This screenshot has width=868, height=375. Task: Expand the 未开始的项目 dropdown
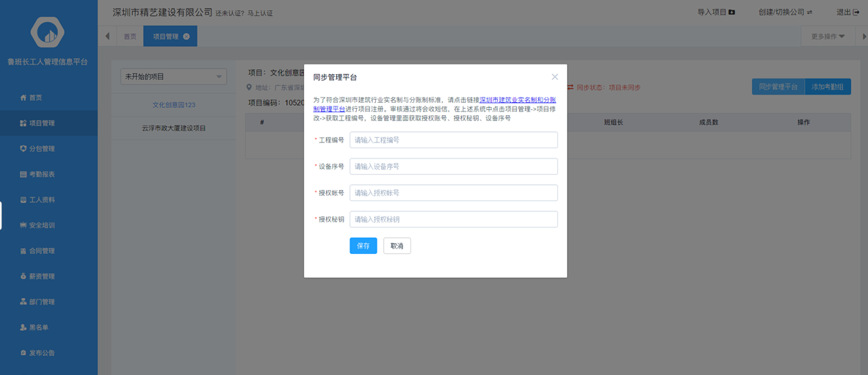click(219, 77)
